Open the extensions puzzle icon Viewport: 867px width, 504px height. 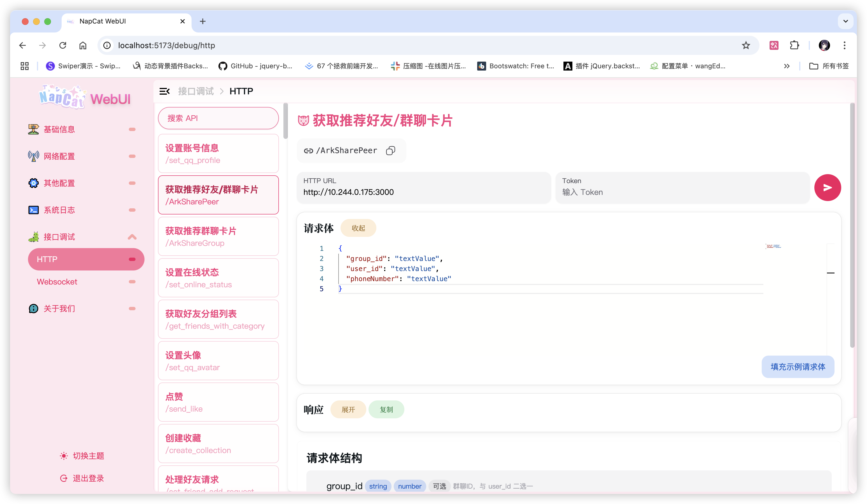[794, 45]
